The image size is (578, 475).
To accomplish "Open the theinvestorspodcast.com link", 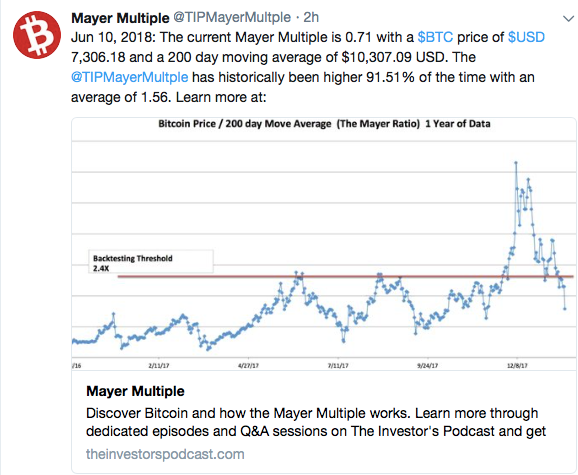I will [x=165, y=454].
